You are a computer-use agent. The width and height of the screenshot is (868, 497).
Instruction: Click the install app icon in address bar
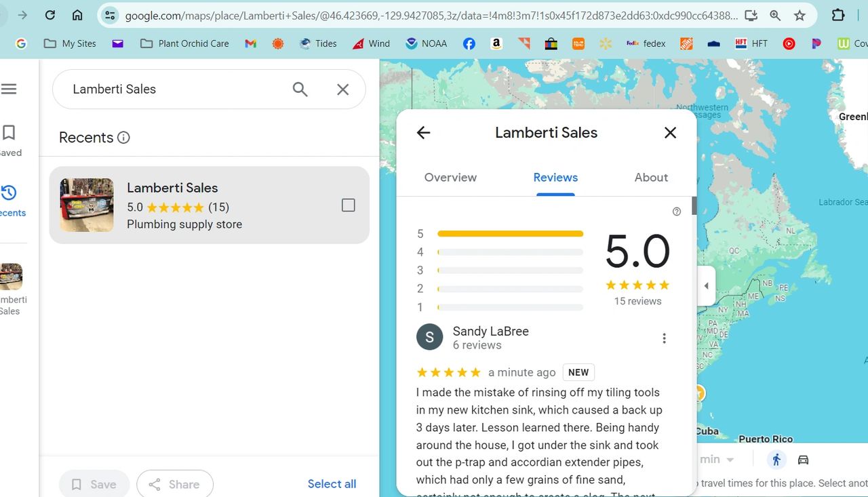(751, 15)
